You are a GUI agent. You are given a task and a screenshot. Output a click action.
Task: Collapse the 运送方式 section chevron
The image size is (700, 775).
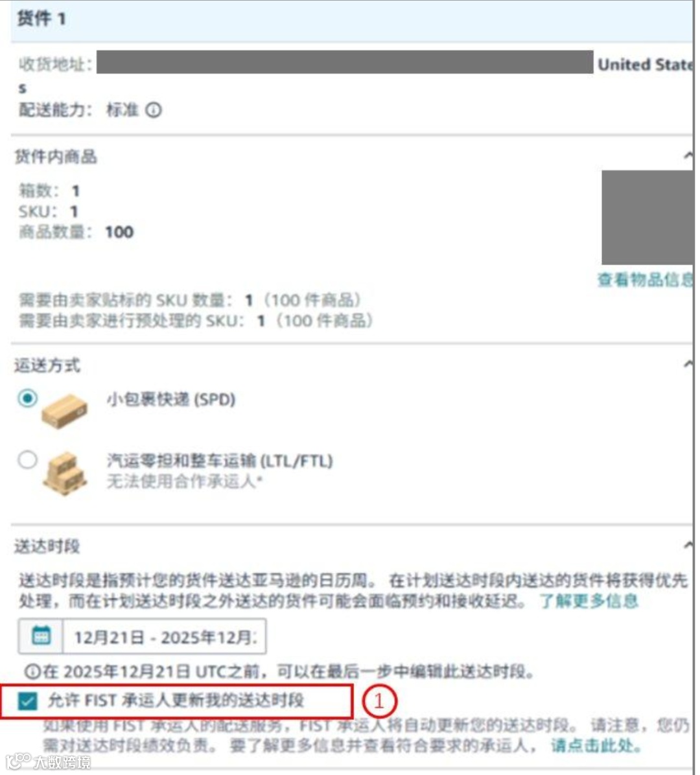[688, 365]
